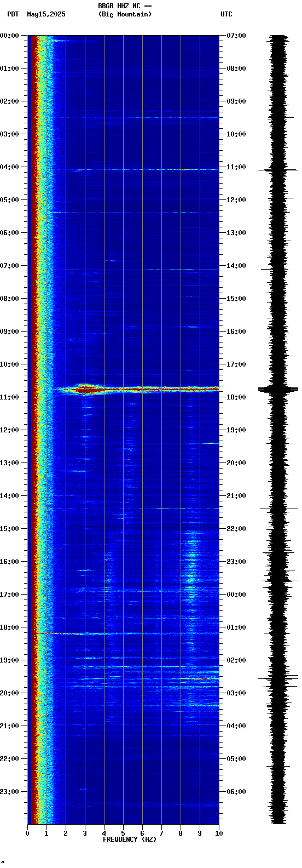Click the PDT '04:00' time label

(9, 167)
